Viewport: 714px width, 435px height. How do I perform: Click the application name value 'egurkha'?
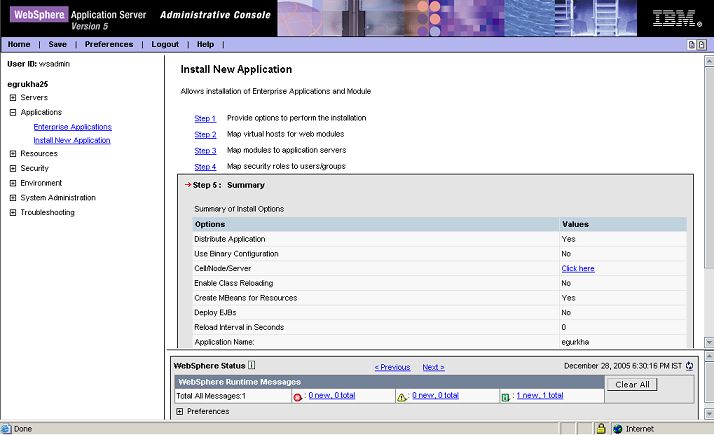pos(575,342)
